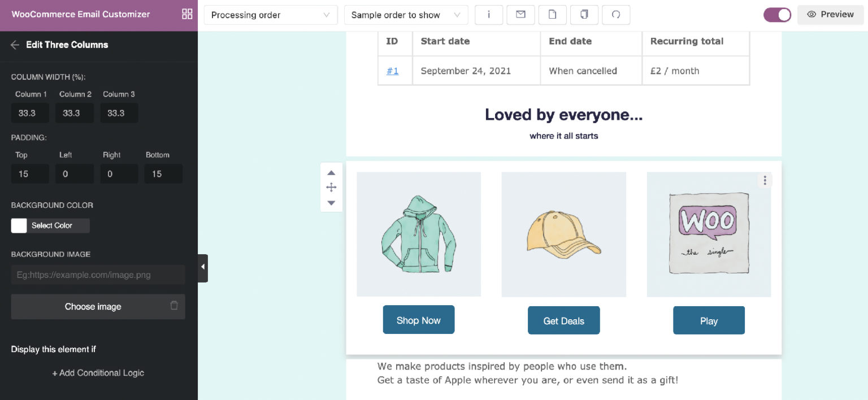Image resolution: width=868 pixels, height=400 pixels.
Task: Click the move element handle beside the columns block
Action: [x=331, y=187]
